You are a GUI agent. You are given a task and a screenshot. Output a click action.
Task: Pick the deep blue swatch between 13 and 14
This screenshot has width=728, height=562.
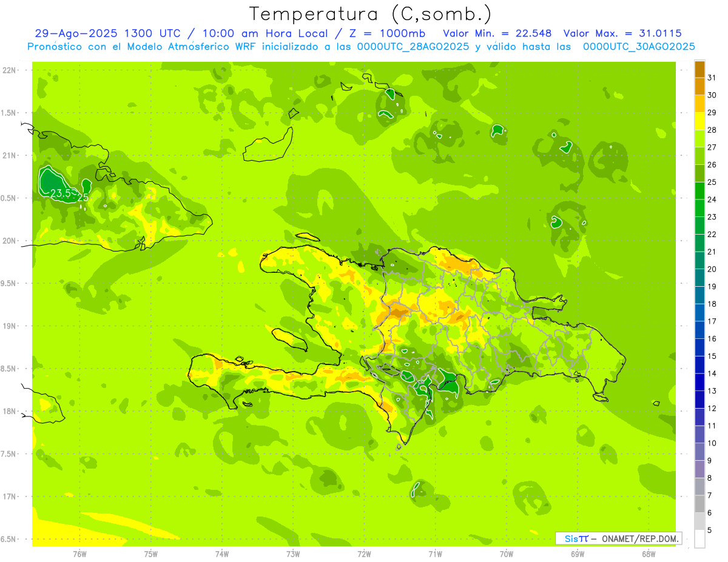[699, 382]
